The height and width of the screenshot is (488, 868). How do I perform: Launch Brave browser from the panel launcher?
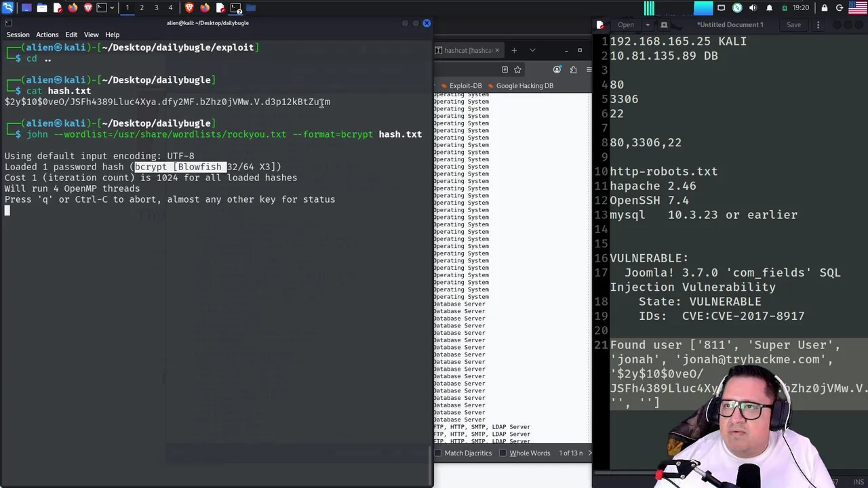[88, 8]
